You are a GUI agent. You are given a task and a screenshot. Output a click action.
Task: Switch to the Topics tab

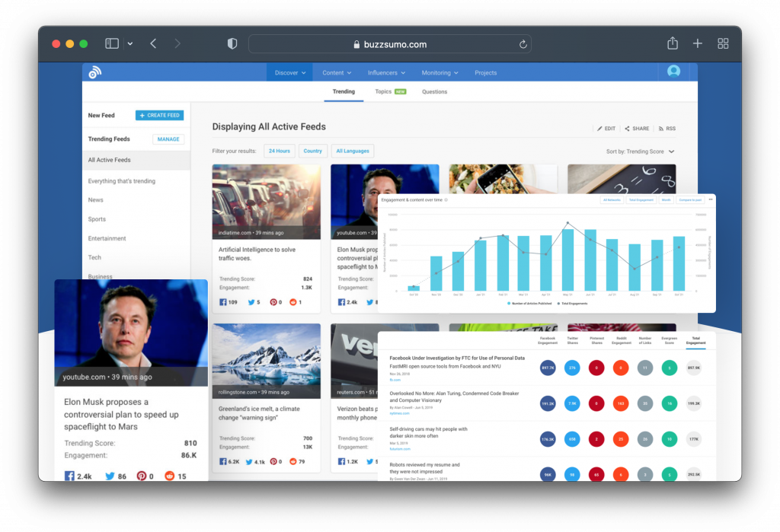[x=391, y=91]
